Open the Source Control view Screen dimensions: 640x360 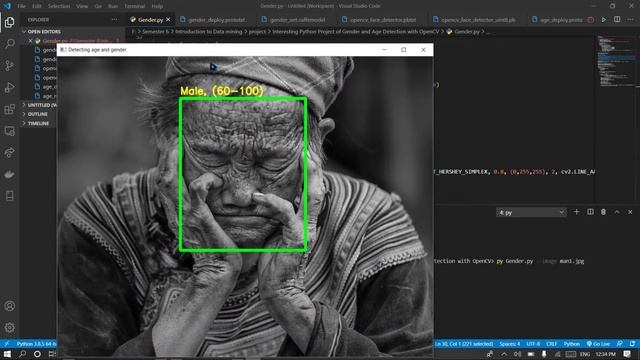point(9,65)
